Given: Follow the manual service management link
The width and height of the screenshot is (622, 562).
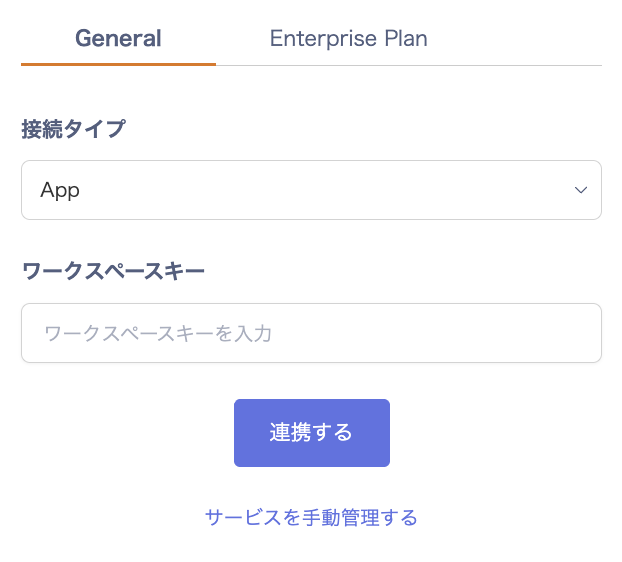Looking at the screenshot, I should [311, 517].
